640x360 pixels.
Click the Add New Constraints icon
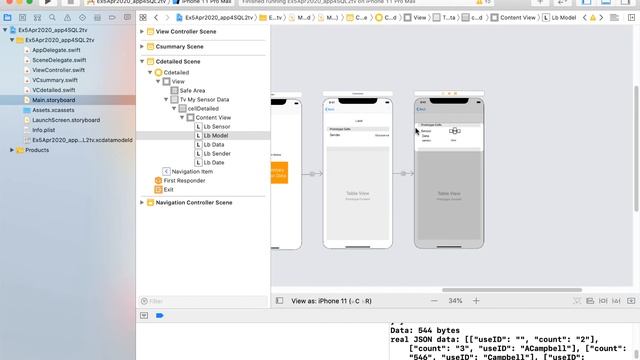pos(603,301)
